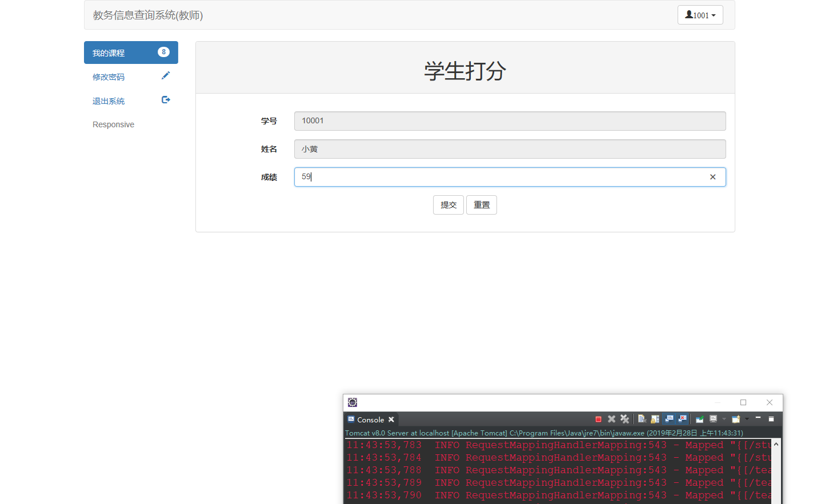Terminate the Tomcat server with the red stop icon
The image size is (817, 504).
point(598,419)
